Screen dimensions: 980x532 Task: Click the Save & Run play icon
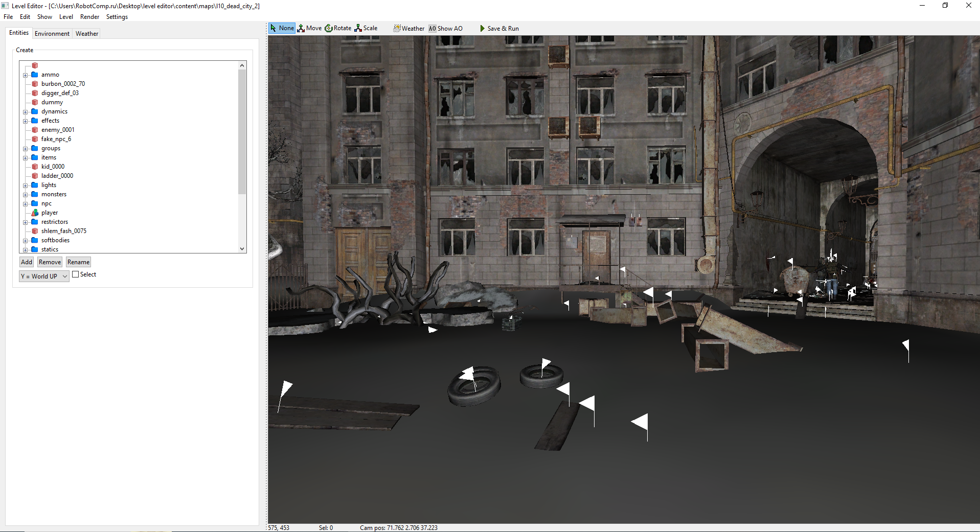coord(482,29)
